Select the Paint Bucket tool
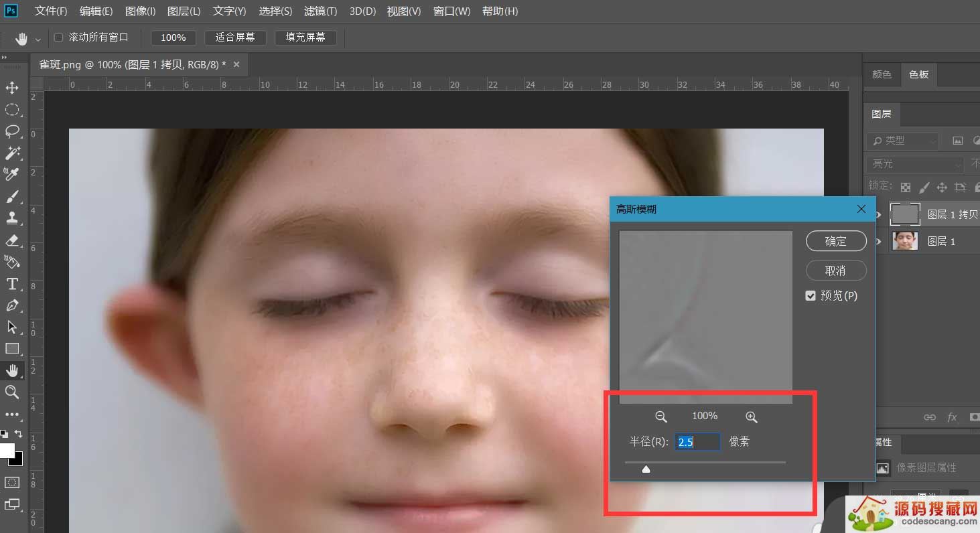This screenshot has width=980, height=533. (12, 262)
